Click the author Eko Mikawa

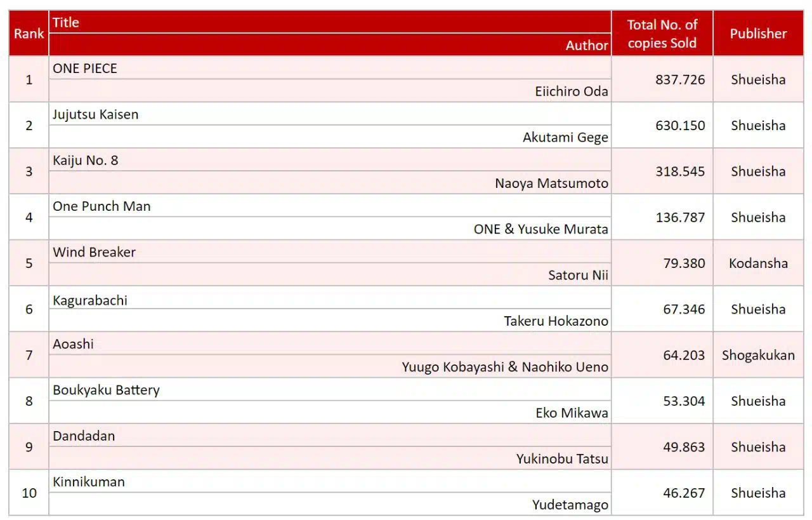(x=572, y=413)
